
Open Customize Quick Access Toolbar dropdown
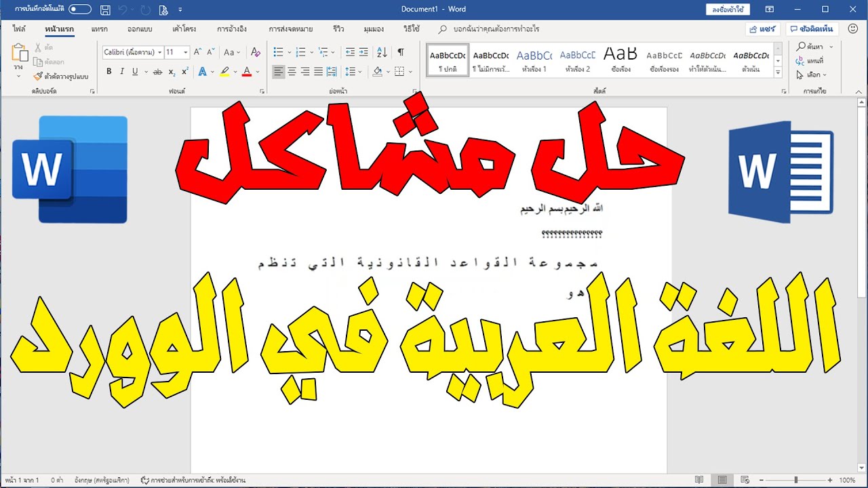(180, 9)
